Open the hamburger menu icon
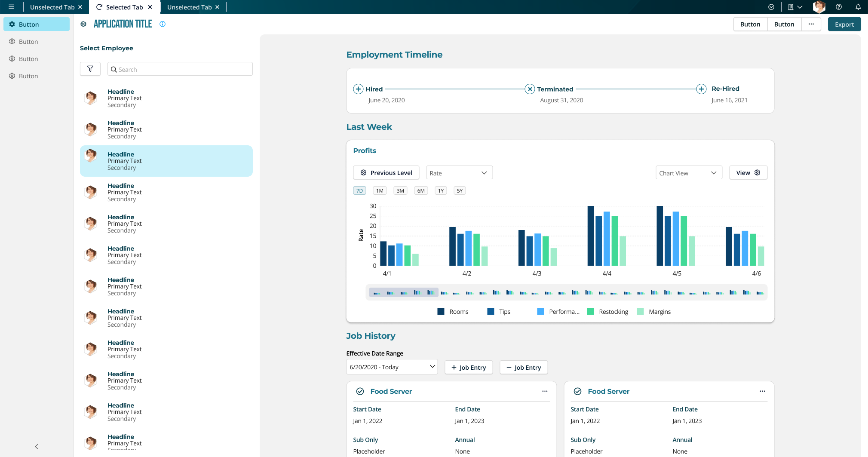This screenshot has height=457, width=868. [12, 7]
